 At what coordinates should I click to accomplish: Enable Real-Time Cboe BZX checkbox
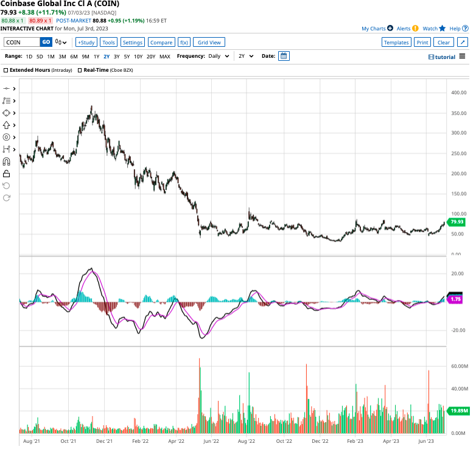tap(80, 70)
